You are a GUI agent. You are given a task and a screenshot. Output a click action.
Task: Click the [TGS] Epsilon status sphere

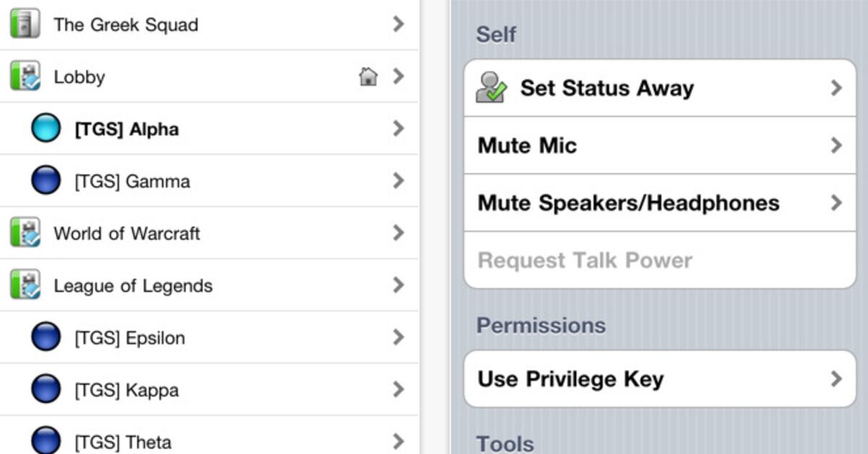tap(46, 337)
